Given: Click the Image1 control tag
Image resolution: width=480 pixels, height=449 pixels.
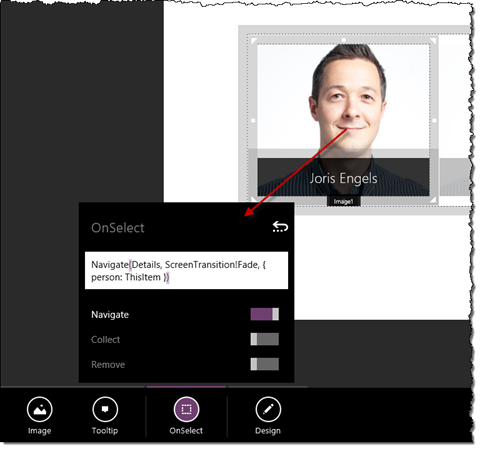Looking at the screenshot, I should point(343,201).
